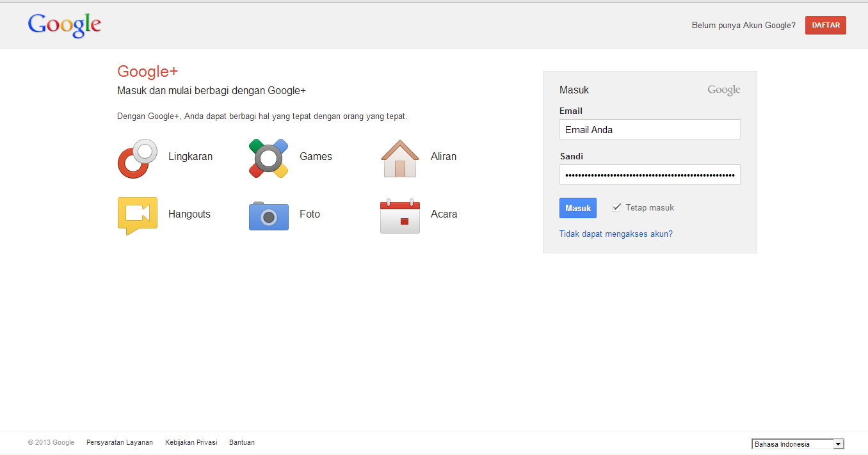Click the gray Google logo in sign-in box
The width and height of the screenshot is (868, 455).
click(x=724, y=90)
